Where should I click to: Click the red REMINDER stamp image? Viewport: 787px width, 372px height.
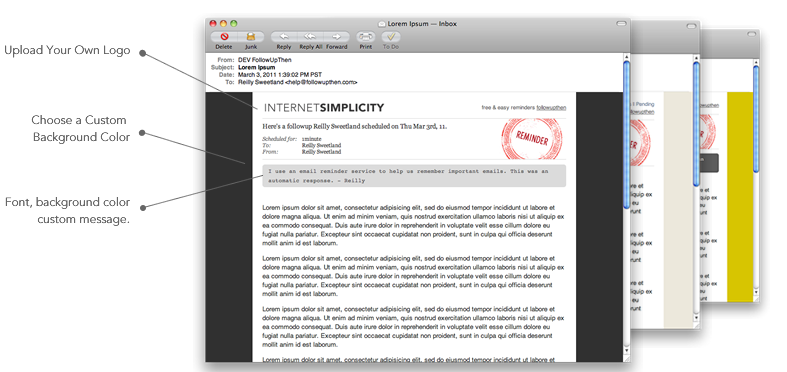tap(532, 139)
